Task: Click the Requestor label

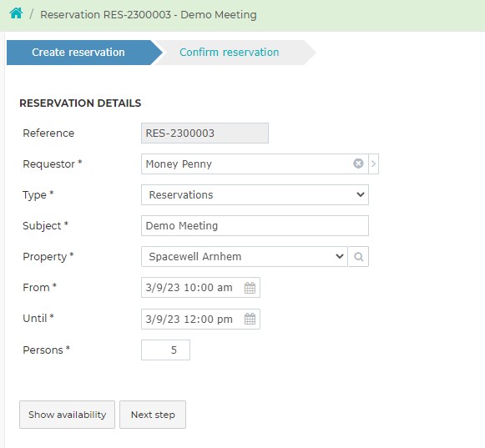Action: click(53, 164)
